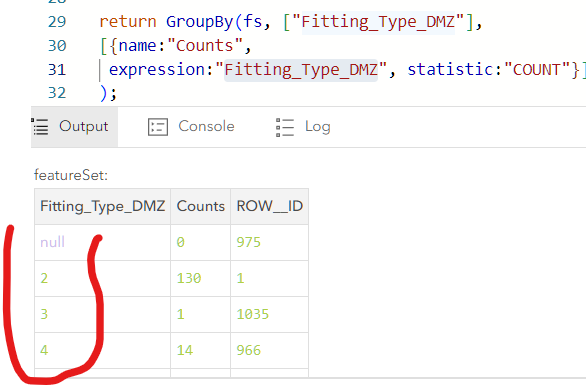Click the expression keyword on line 31
Viewport: 586px width, 392px height.
coord(157,70)
